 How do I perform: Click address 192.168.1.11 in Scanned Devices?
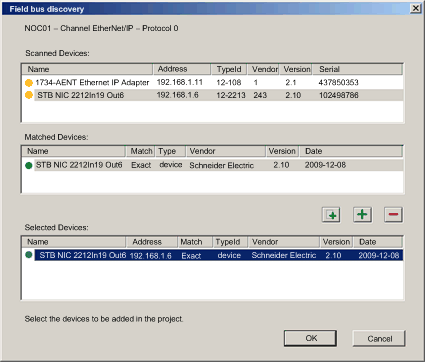click(x=180, y=82)
